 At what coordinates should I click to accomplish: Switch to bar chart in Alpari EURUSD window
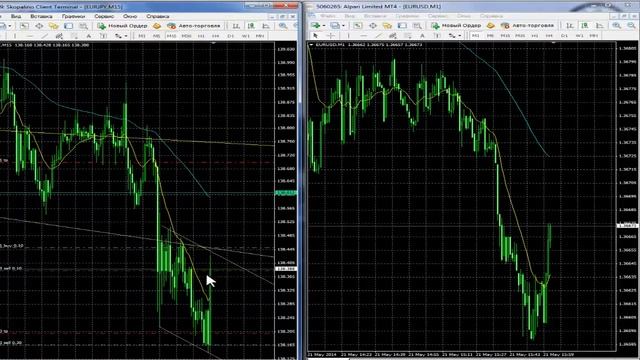570,25
